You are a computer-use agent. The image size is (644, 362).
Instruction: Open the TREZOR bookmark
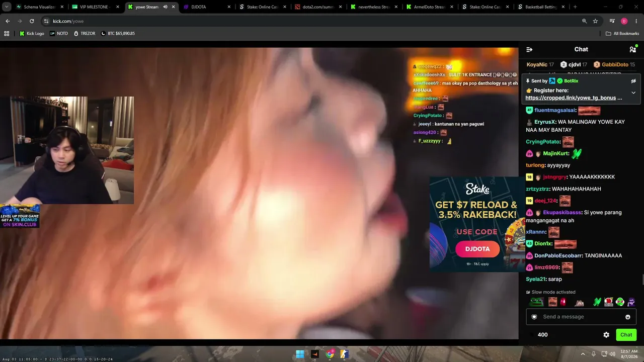click(x=84, y=34)
